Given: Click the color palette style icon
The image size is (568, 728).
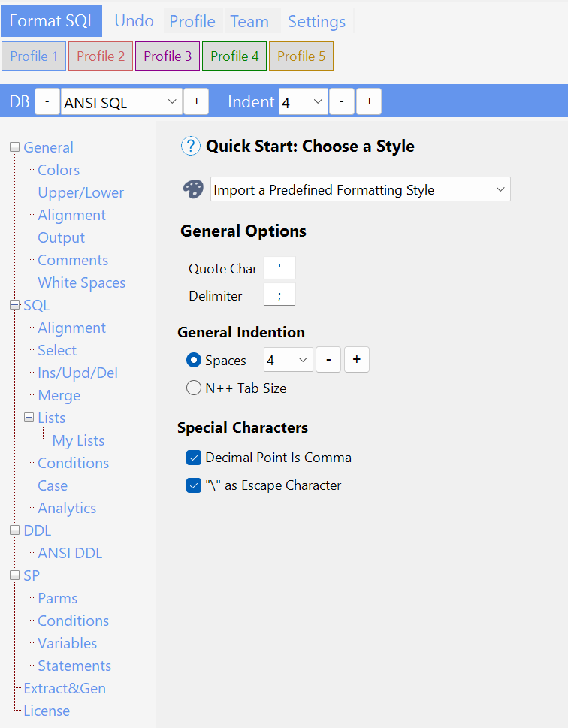Looking at the screenshot, I should (x=193, y=189).
